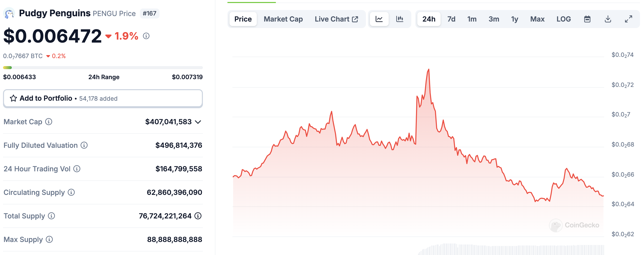Screen dimensions: 644x255
Task: Click the 24h Range progress bar
Action: [103, 67]
